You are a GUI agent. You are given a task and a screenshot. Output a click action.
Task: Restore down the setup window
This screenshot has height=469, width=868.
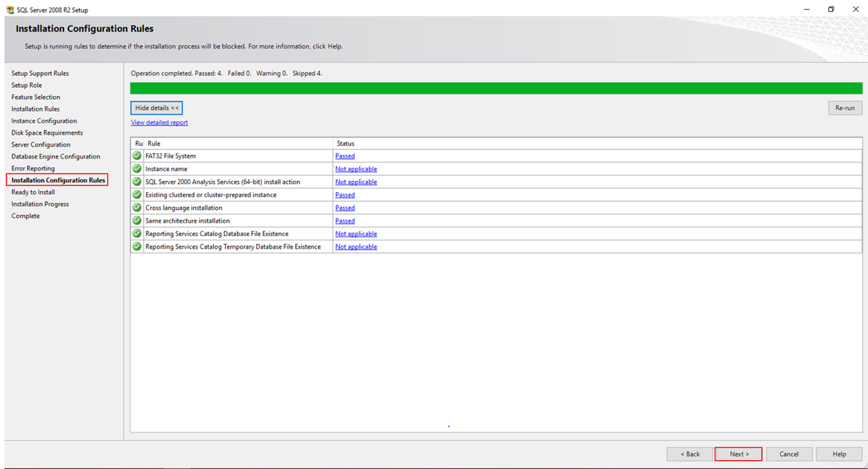click(x=831, y=10)
